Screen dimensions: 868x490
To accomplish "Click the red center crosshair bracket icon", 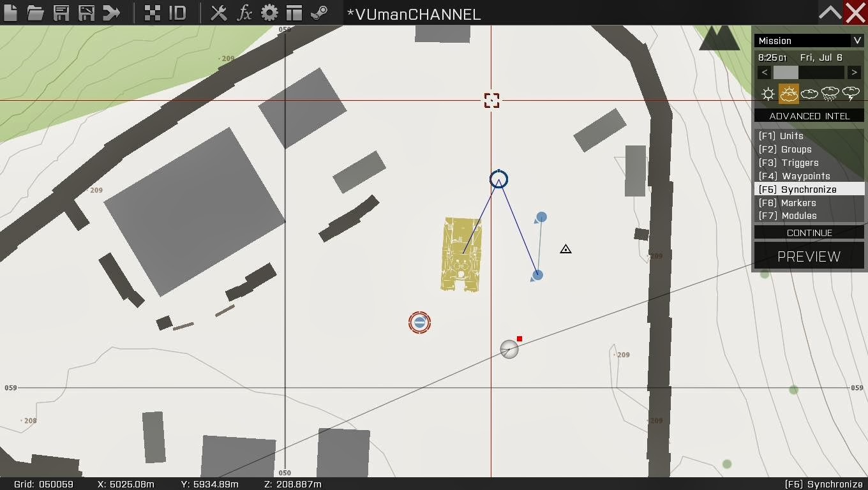I will coord(491,100).
